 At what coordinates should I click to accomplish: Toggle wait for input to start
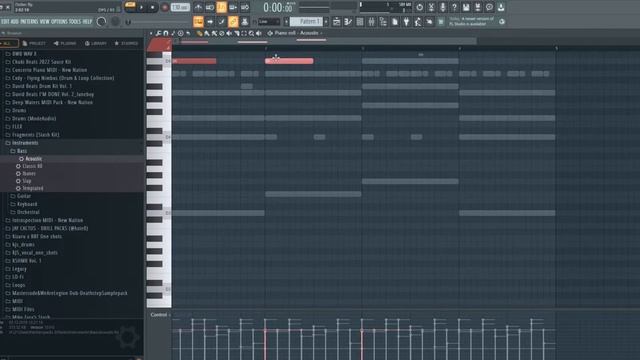[x=210, y=7]
